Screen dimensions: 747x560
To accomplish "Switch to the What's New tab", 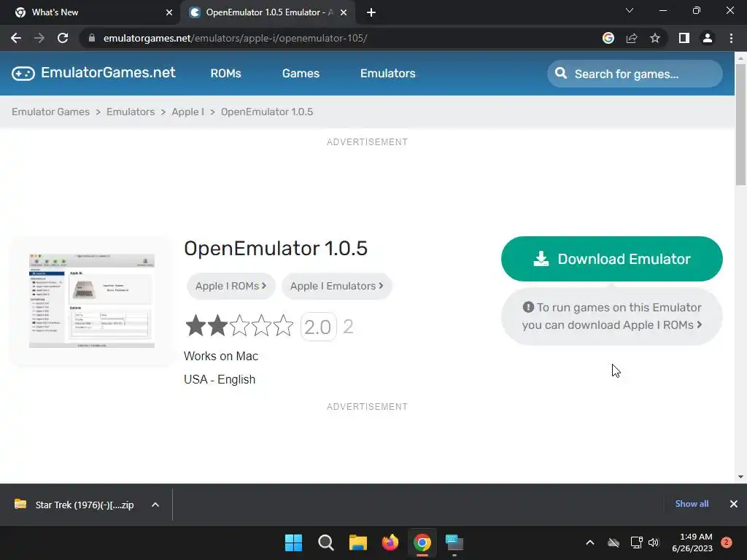I will [x=89, y=12].
